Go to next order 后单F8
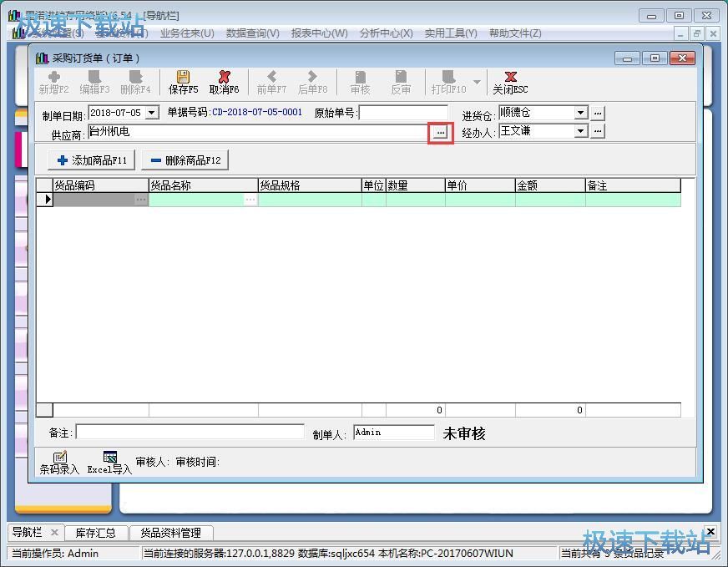 pos(312,83)
